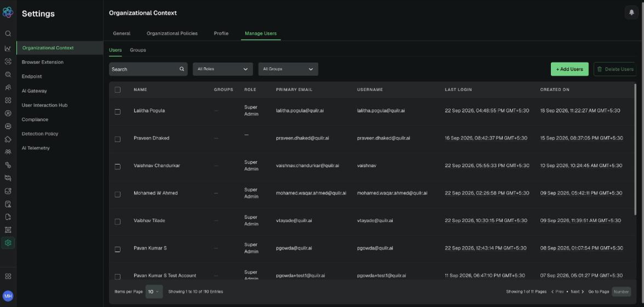This screenshot has width=644, height=307.
Task: Open the search magnifier icon in left rail
Action: click(x=8, y=34)
